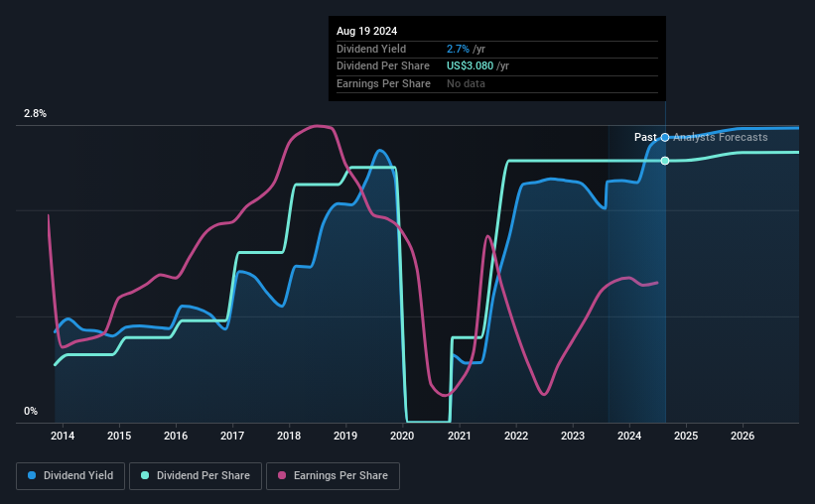Viewport: 815px width, 504px height.
Task: Click the 2.8% y-axis label
Action: coord(35,114)
